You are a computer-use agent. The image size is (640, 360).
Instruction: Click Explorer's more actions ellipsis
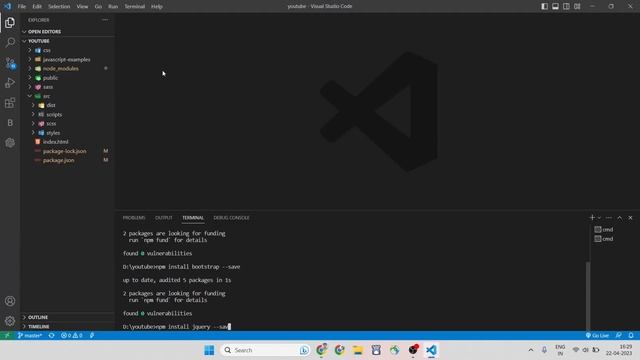[105, 20]
